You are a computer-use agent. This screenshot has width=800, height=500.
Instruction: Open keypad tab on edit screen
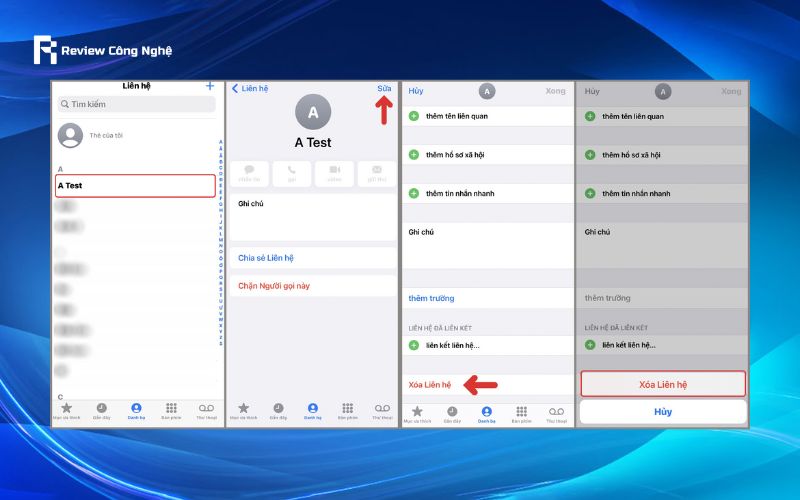(x=521, y=414)
